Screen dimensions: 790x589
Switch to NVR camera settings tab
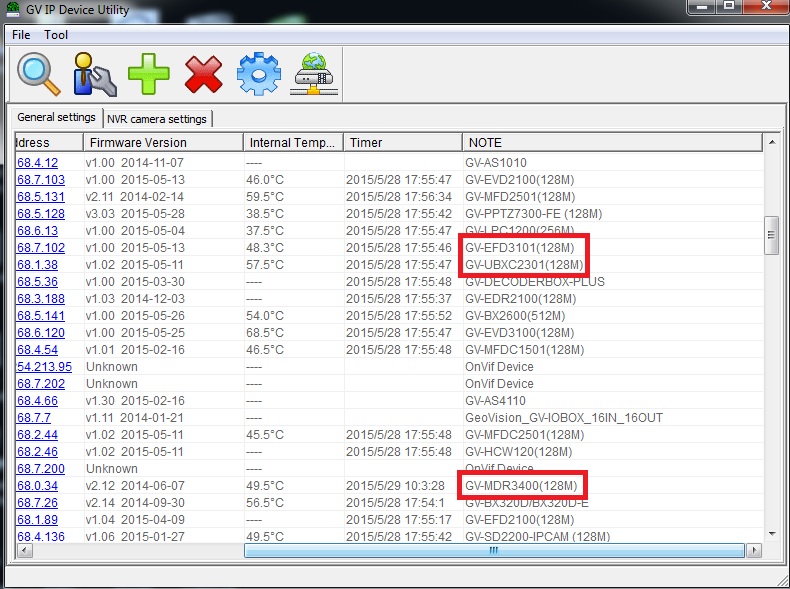157,119
